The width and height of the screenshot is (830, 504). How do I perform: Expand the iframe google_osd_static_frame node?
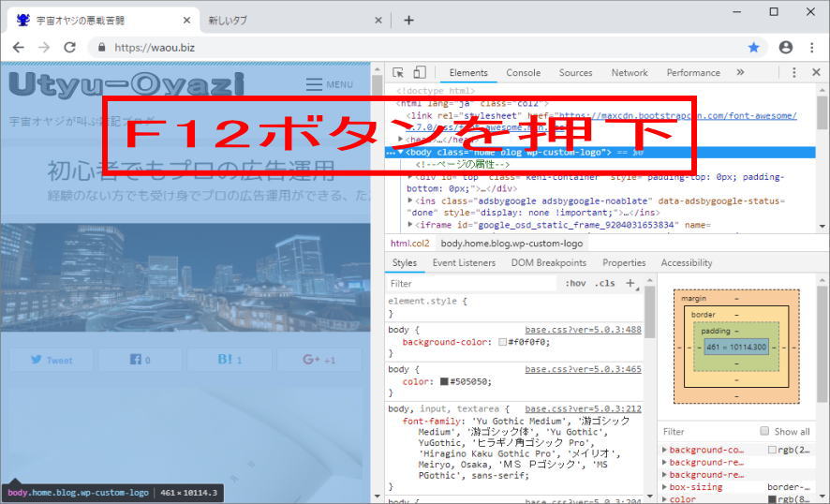tap(413, 225)
